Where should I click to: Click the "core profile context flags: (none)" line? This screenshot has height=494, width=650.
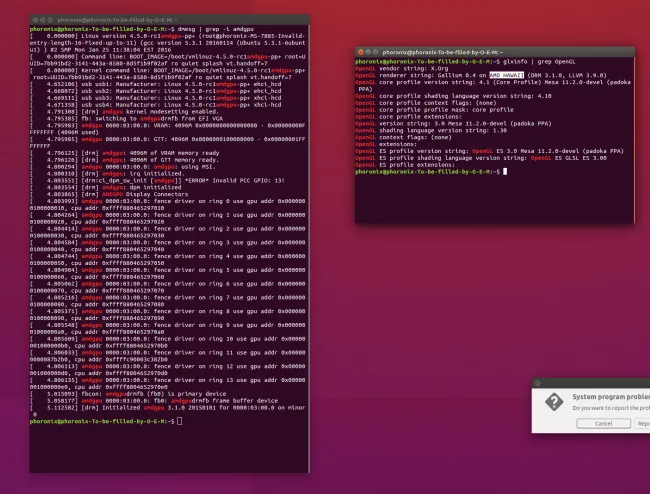tap(425, 103)
